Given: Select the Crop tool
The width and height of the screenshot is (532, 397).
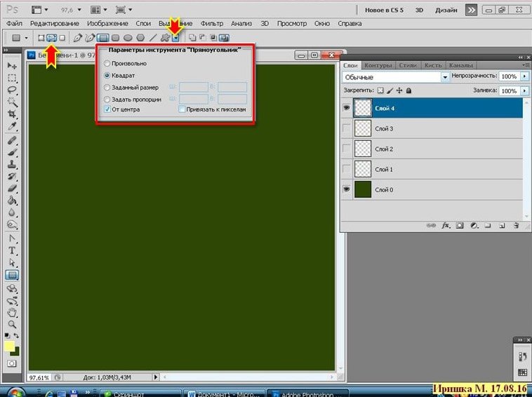Looking at the screenshot, I should (12, 114).
